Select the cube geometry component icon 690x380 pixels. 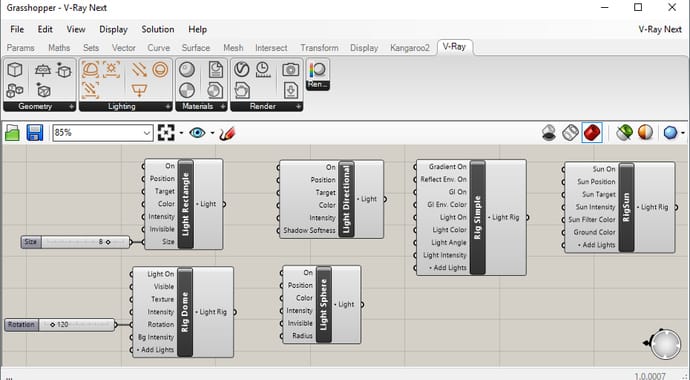click(15, 69)
